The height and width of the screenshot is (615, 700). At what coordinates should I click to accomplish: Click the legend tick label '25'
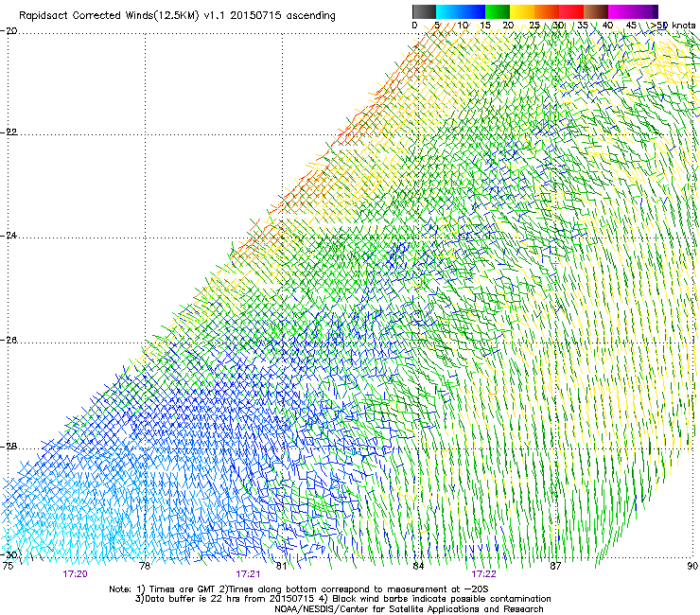click(534, 26)
